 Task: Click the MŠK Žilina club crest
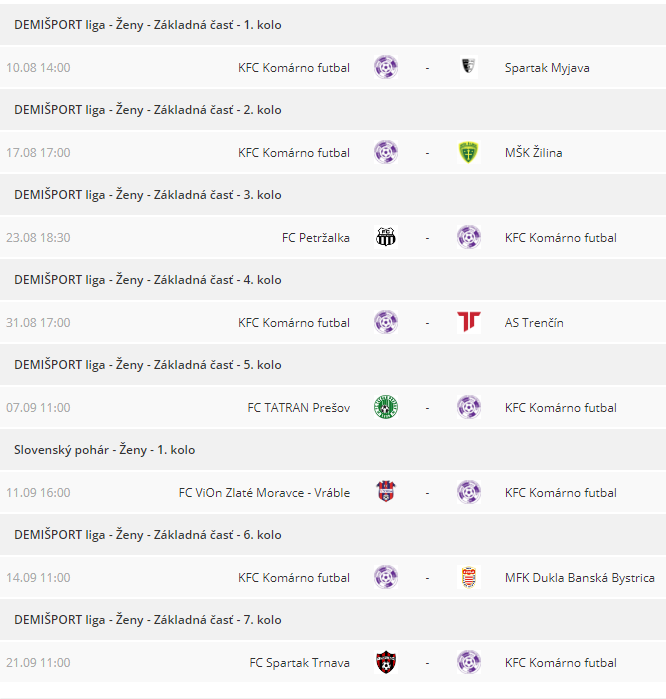tap(468, 153)
